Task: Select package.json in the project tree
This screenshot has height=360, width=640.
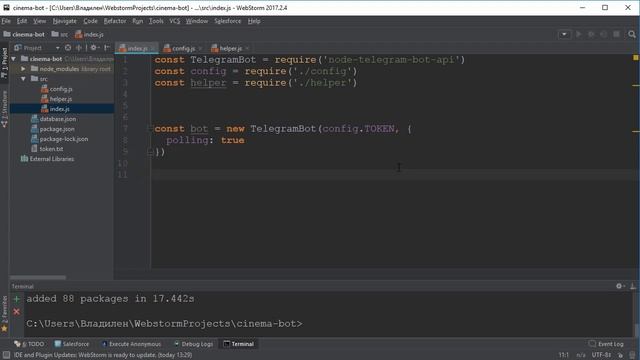Action: point(53,129)
